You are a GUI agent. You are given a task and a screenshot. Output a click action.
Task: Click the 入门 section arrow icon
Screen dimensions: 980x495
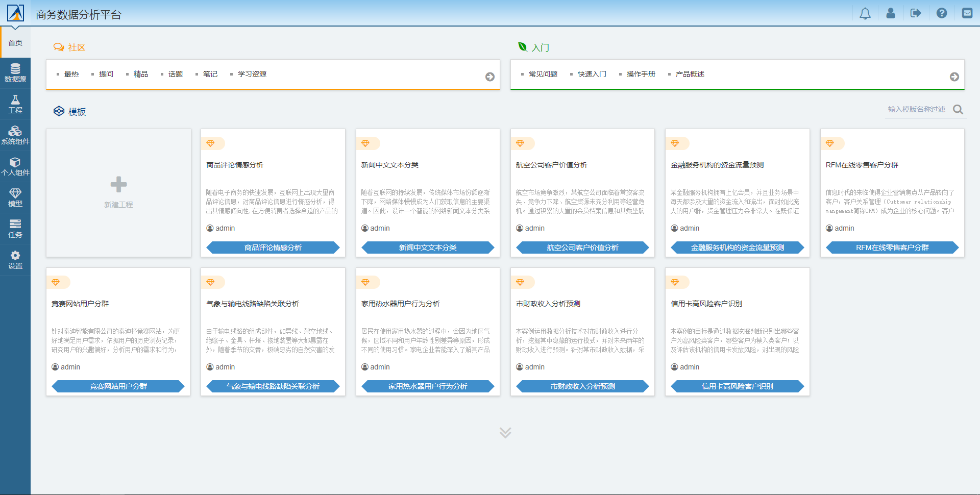pos(954,77)
